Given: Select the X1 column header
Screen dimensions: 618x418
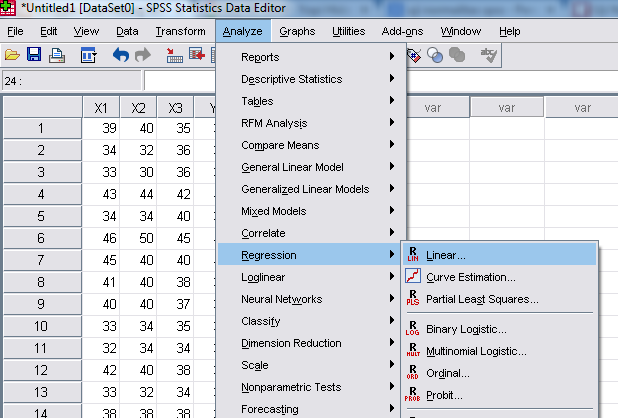Looking at the screenshot, I should [101, 107].
